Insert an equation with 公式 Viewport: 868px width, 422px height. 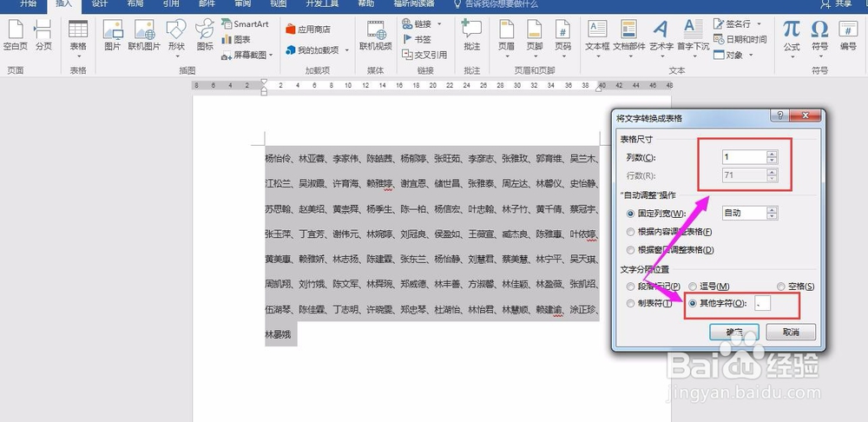pyautogui.click(x=792, y=39)
